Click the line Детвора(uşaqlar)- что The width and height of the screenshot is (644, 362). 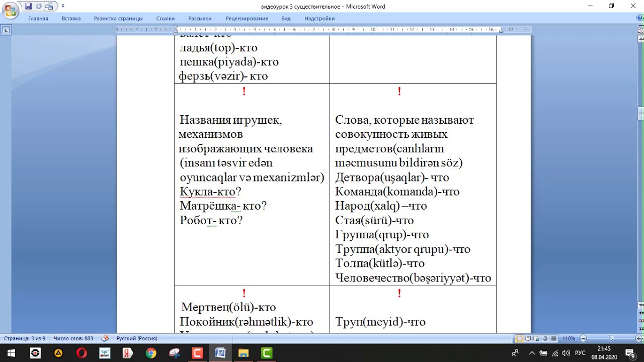pyautogui.click(x=392, y=177)
